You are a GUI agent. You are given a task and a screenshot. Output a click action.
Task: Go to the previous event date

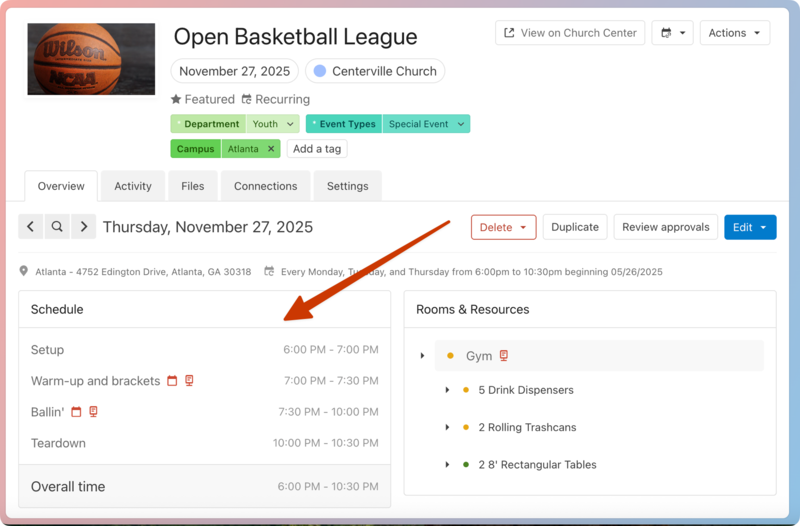coord(31,227)
